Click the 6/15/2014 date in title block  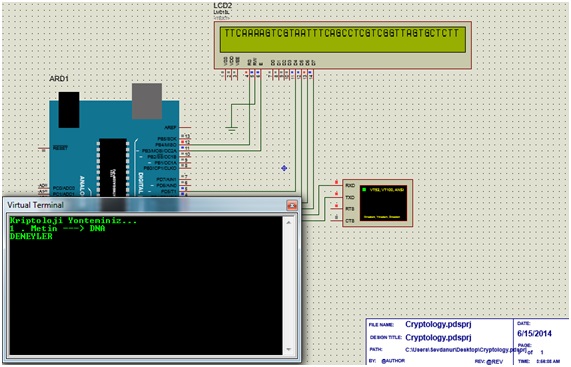click(535, 334)
